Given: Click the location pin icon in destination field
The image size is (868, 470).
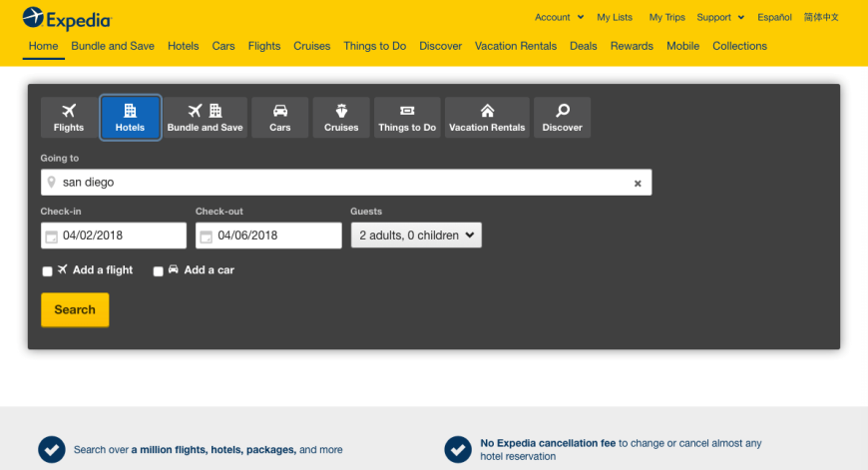Looking at the screenshot, I should coord(52,183).
